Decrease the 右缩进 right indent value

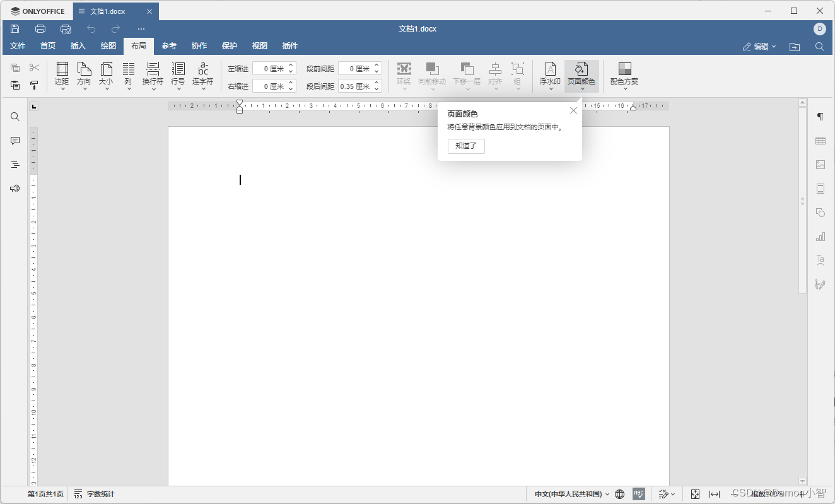click(x=291, y=89)
